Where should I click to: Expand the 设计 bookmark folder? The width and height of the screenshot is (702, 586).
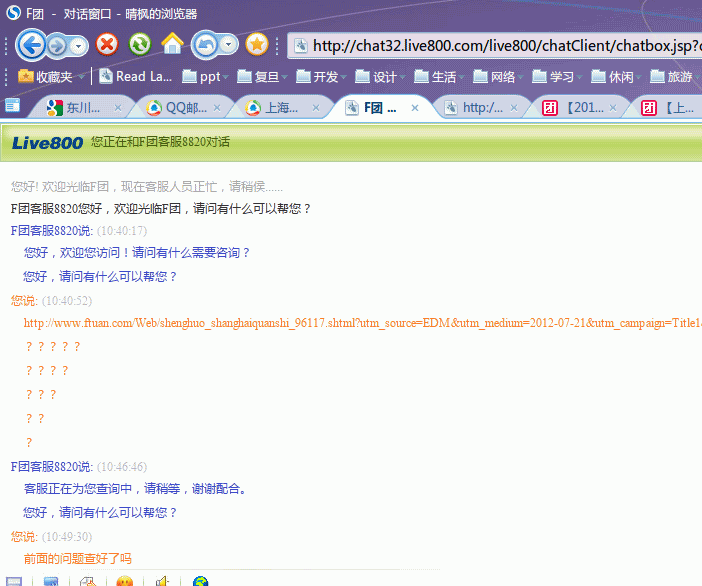tap(380, 77)
